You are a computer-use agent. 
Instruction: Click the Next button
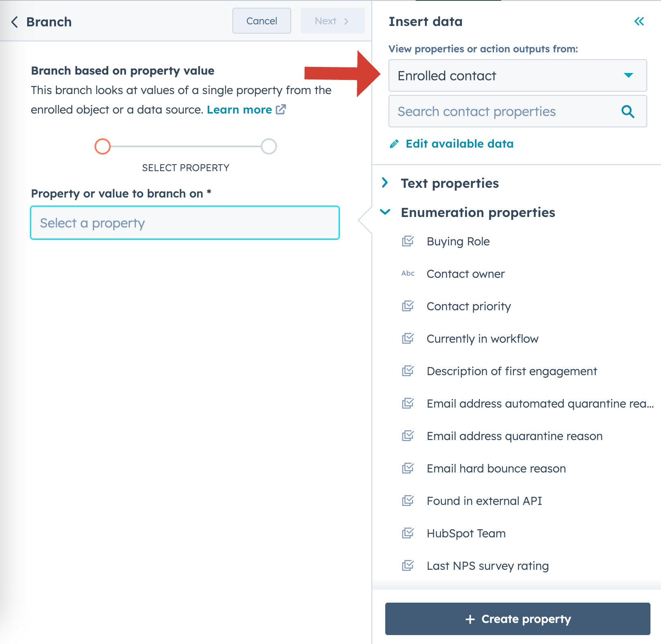coord(333,21)
